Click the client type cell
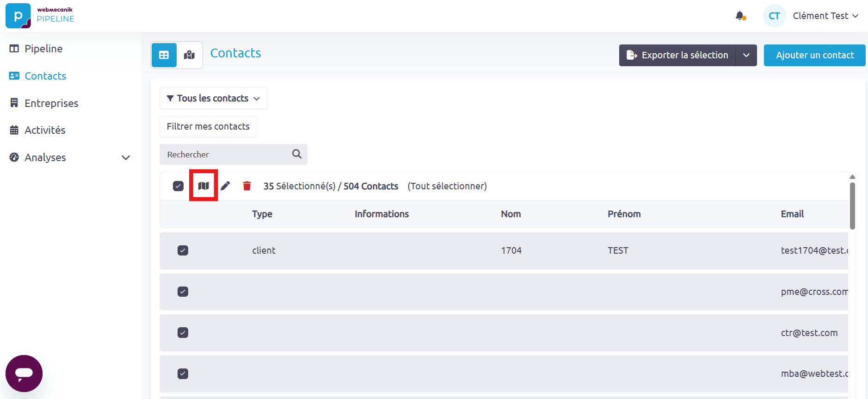The width and height of the screenshot is (868, 399). pos(264,250)
